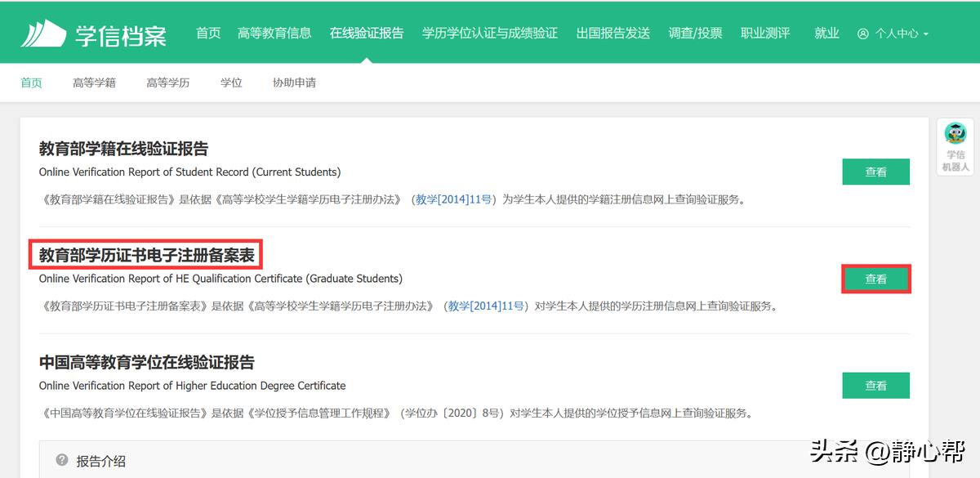The image size is (980, 478).
Task: Open 教学[2014]11号 link in 学历证书 description
Action: click(486, 306)
